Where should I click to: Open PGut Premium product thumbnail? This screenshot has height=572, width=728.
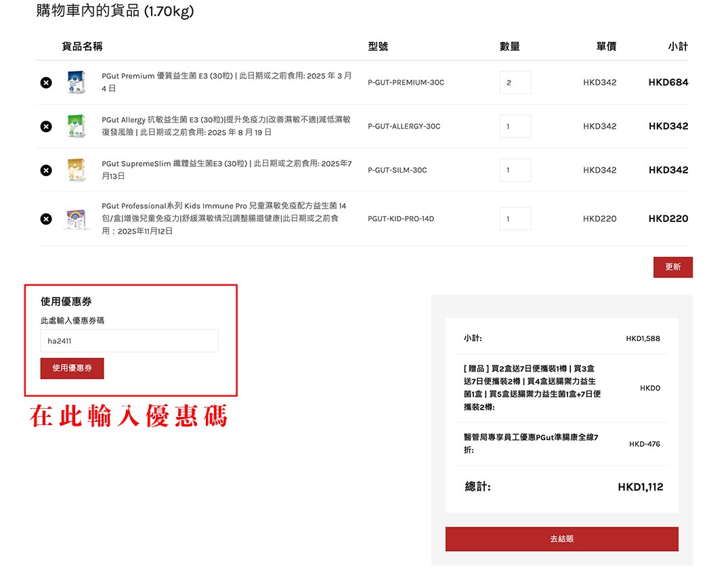coord(77,83)
